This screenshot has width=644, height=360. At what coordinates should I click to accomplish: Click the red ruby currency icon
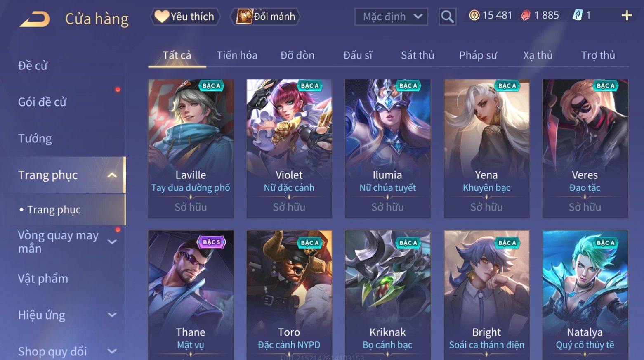coord(526,16)
